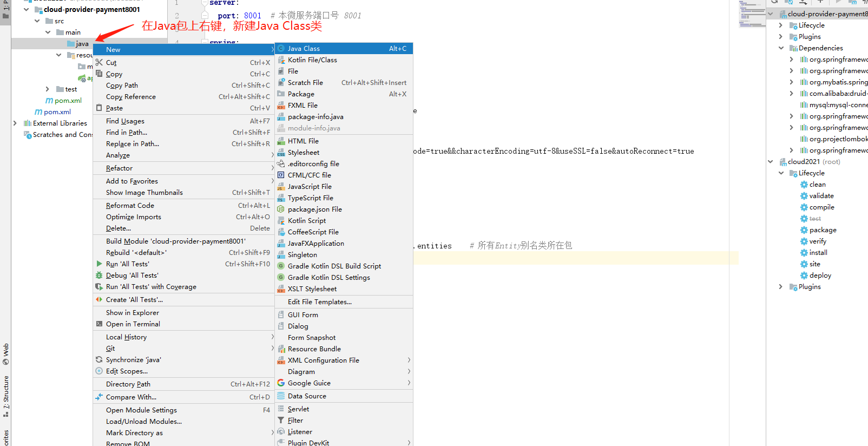Click the CFML/CFC file icon
The height and width of the screenshot is (446, 868).
(281, 175)
